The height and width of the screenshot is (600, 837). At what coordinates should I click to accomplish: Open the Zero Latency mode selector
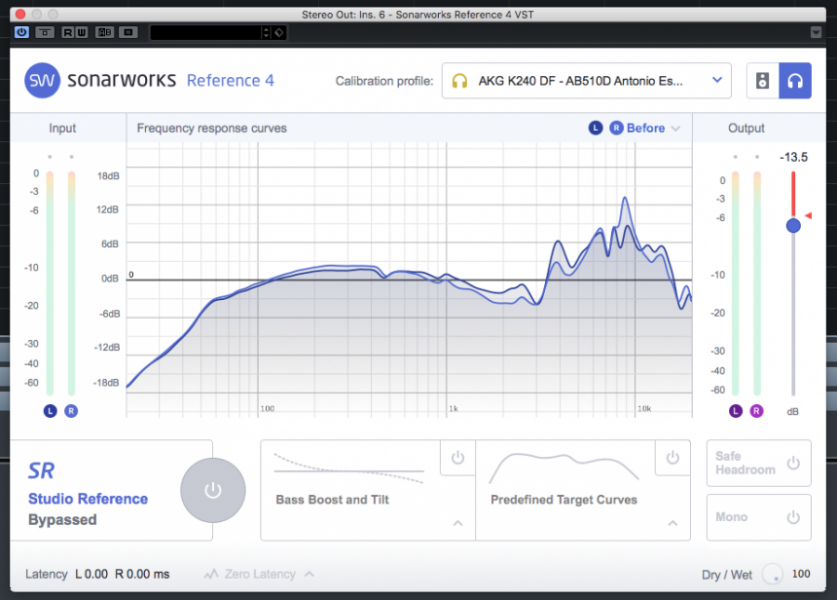coord(259,574)
